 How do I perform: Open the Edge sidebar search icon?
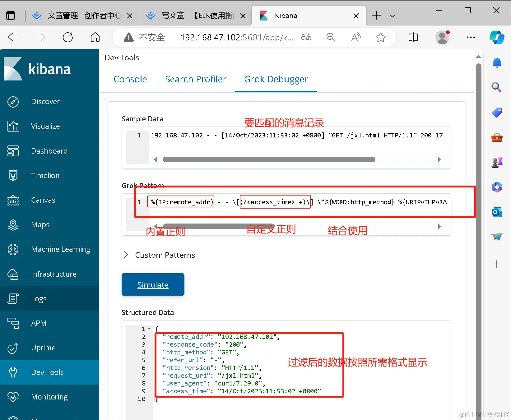(497, 87)
